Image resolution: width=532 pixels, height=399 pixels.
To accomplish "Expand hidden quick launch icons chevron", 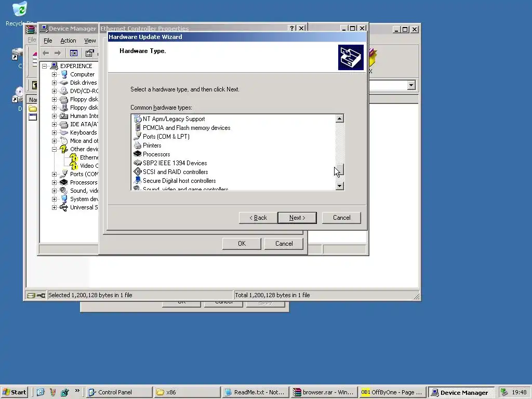I will (x=77, y=391).
